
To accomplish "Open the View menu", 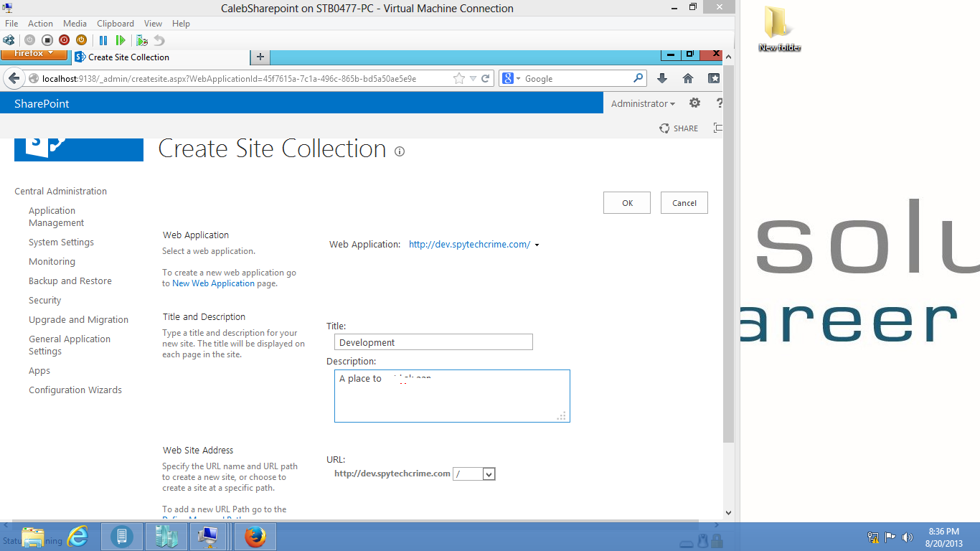I will pos(153,24).
